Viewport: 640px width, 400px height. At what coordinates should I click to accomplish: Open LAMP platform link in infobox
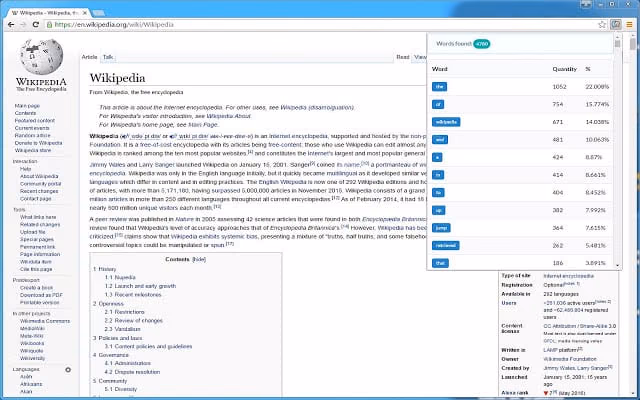(560, 350)
